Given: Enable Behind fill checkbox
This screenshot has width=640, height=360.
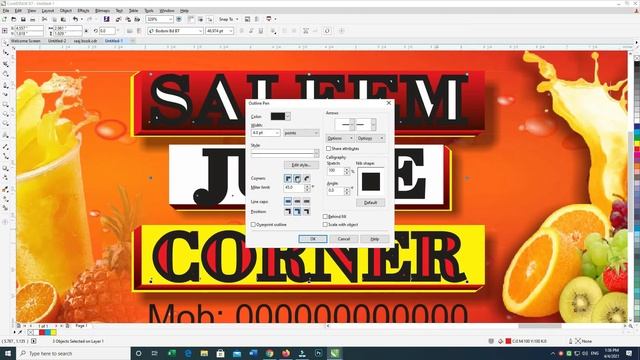Looking at the screenshot, I should pos(325,217).
